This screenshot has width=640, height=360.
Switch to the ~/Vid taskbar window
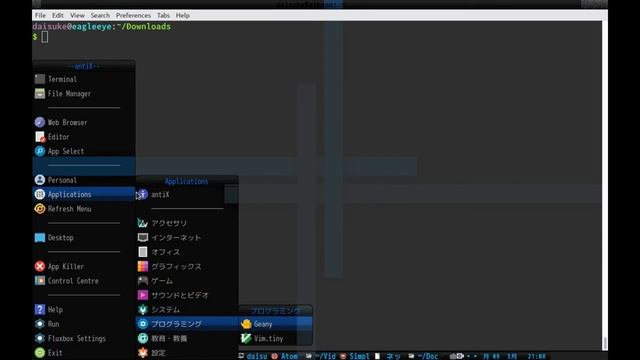point(321,356)
